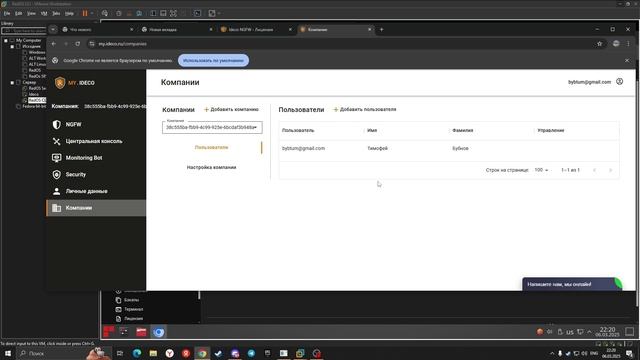This screenshot has height=360, width=640.
Task: Open NGFW section in Ideco sidebar
Action: click(x=96, y=124)
